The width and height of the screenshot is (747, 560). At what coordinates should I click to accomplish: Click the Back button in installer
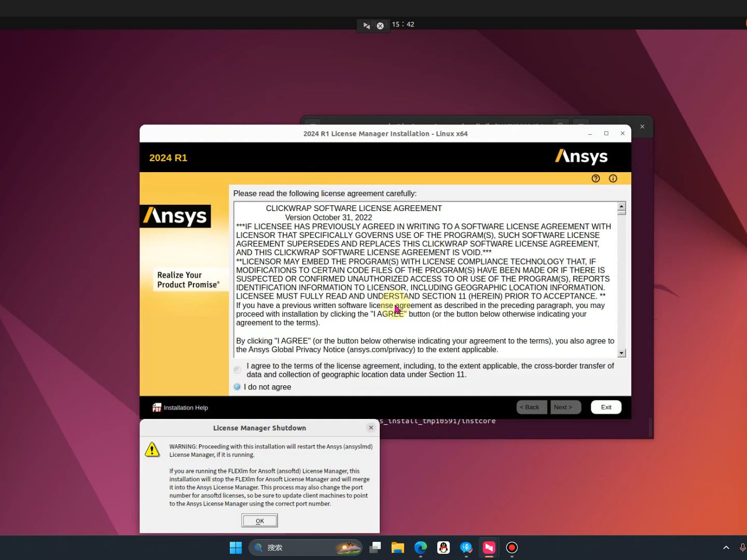pyautogui.click(x=532, y=407)
